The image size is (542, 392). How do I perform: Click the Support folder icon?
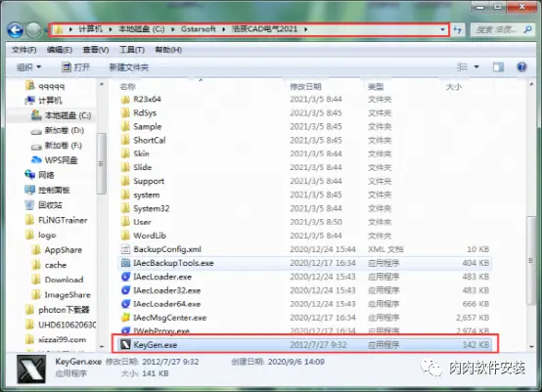125,181
